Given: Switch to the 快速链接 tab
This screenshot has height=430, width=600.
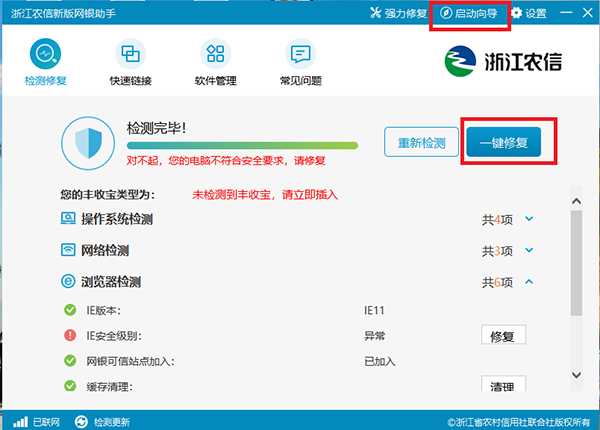Looking at the screenshot, I should pyautogui.click(x=130, y=62).
